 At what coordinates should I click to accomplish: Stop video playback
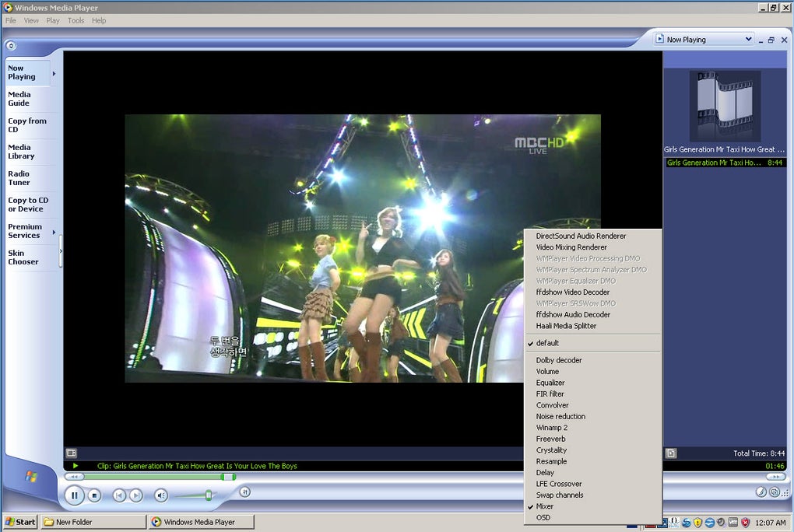pyautogui.click(x=94, y=495)
